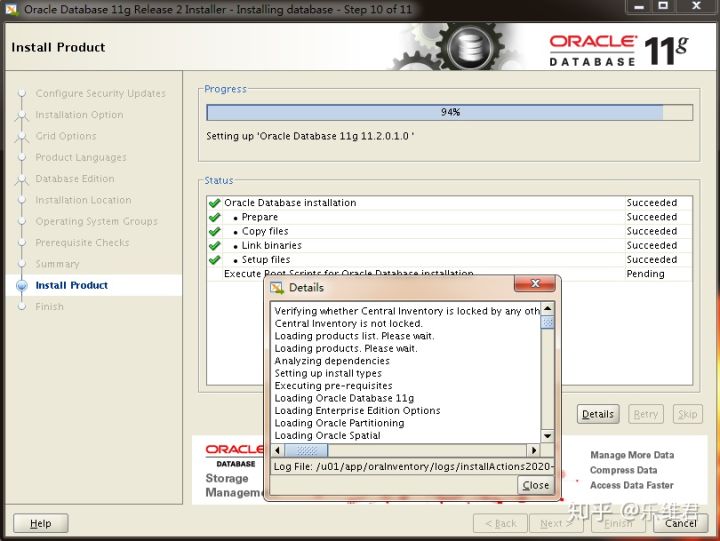
Task: Click the green checkmark next to Copy files
Action: click(x=214, y=231)
